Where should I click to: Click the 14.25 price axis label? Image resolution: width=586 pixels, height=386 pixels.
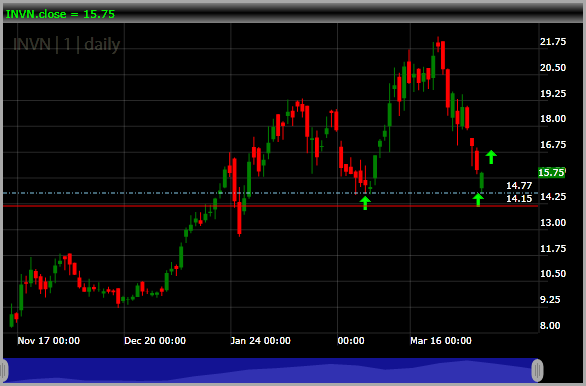(553, 197)
